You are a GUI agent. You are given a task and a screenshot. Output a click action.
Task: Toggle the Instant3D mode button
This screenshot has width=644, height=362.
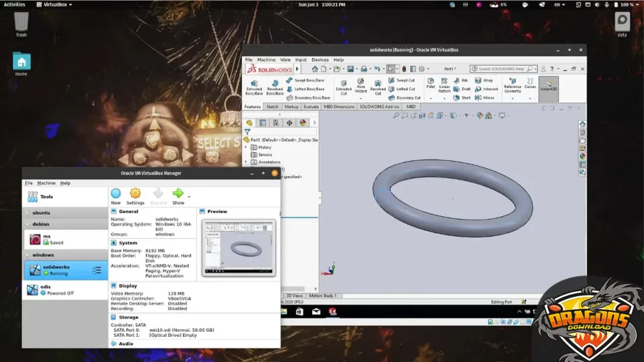(x=548, y=86)
